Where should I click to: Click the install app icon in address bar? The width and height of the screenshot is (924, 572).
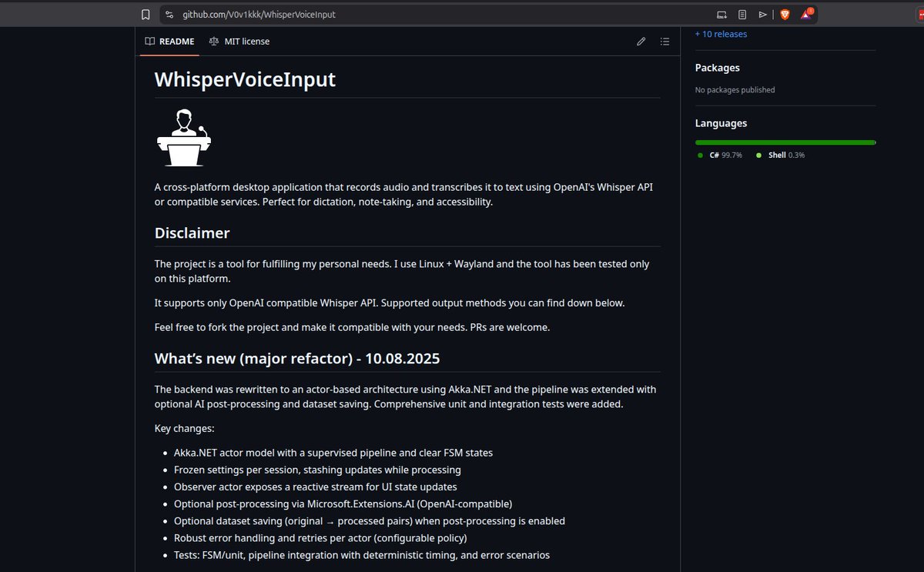(x=721, y=14)
